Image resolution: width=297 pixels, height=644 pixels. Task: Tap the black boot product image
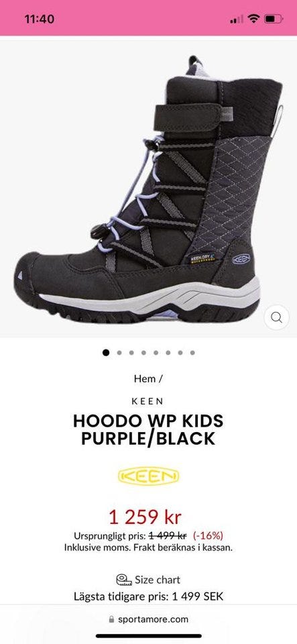coord(149,189)
